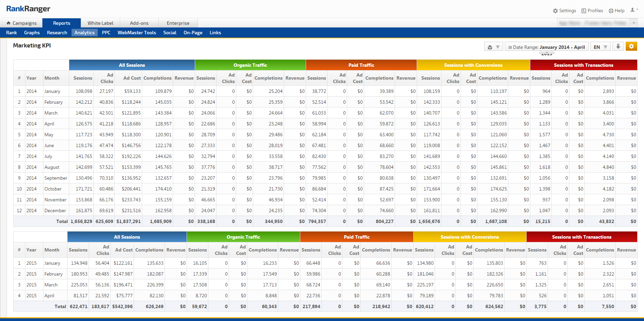Click the Campaigns home icon
644x321 pixels.
click(8, 23)
